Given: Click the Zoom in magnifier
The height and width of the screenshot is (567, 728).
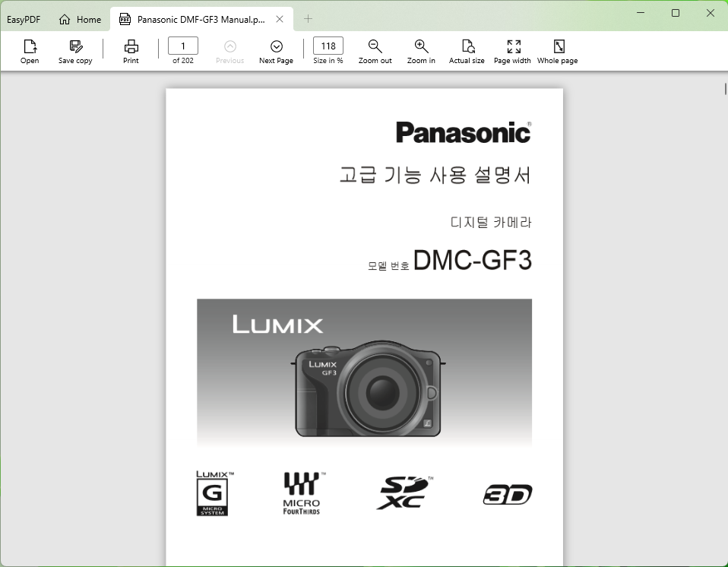Looking at the screenshot, I should 421,46.
